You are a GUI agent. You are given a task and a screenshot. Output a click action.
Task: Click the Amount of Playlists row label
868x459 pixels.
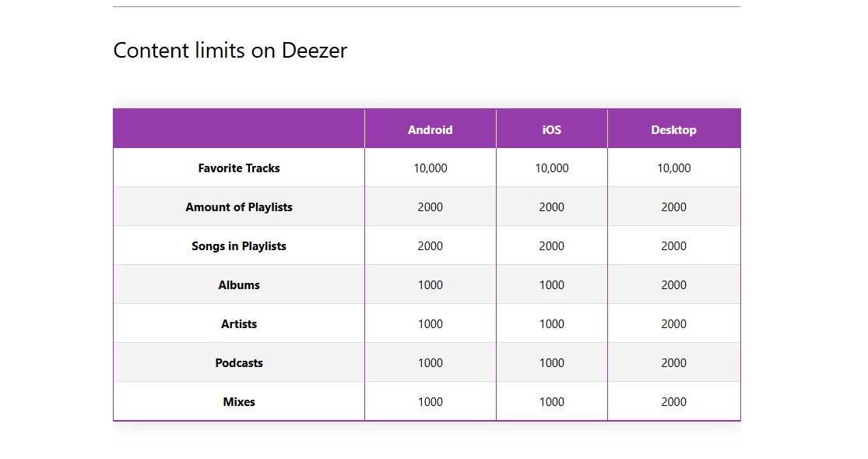239,207
